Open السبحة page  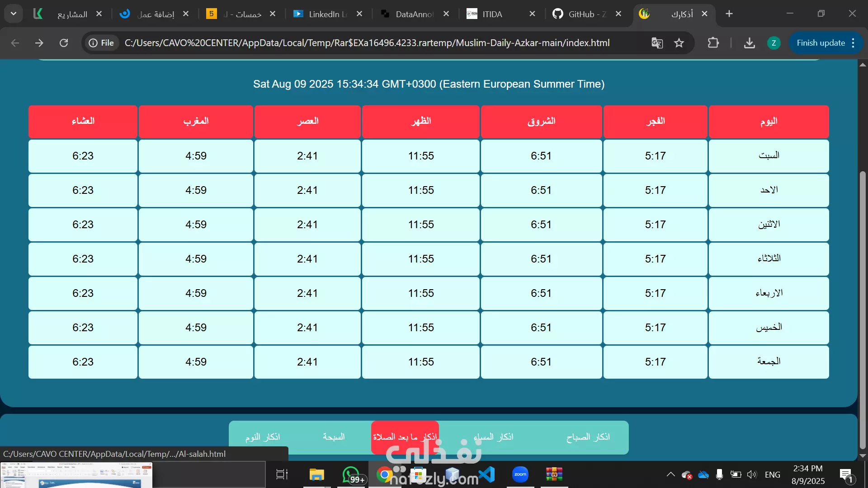[334, 437]
